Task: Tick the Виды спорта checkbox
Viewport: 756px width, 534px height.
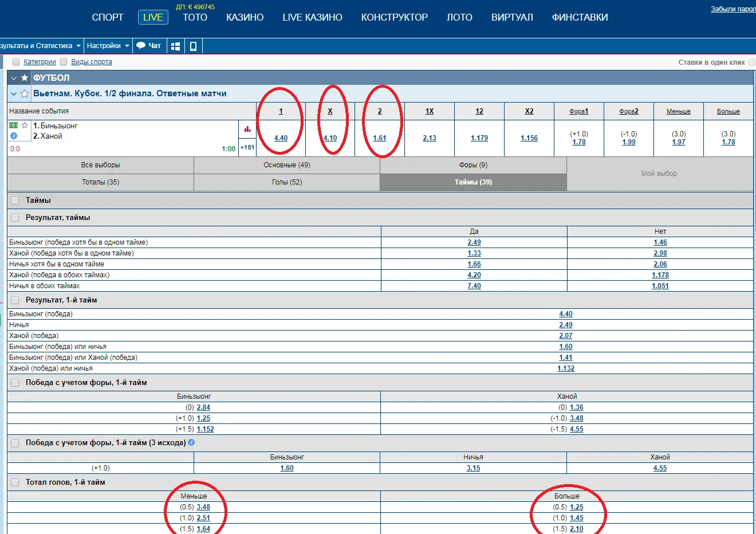Action: point(64,62)
